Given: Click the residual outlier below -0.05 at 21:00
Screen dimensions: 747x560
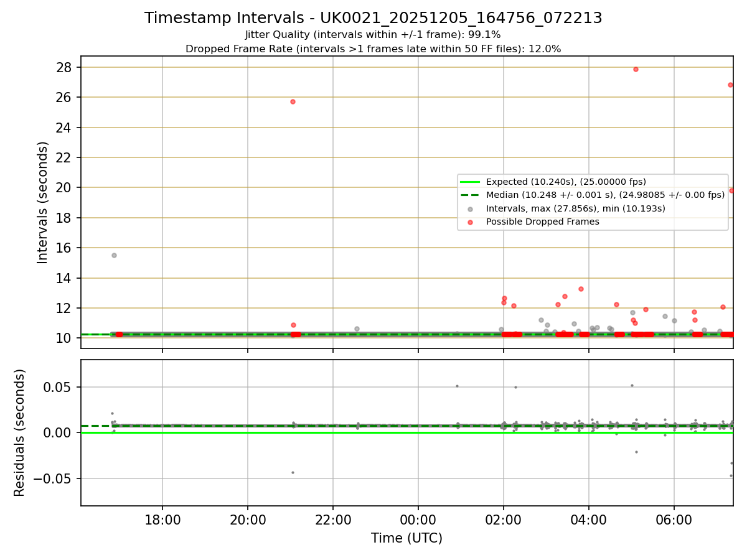Looking at the screenshot, I should [293, 472].
